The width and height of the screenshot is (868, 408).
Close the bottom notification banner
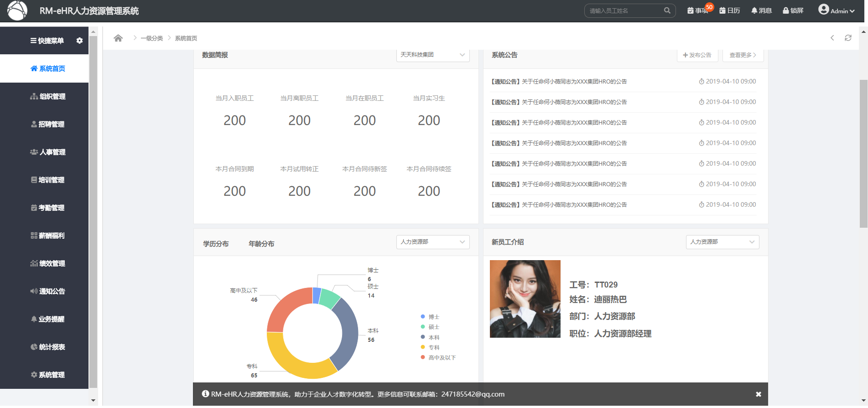coord(758,394)
